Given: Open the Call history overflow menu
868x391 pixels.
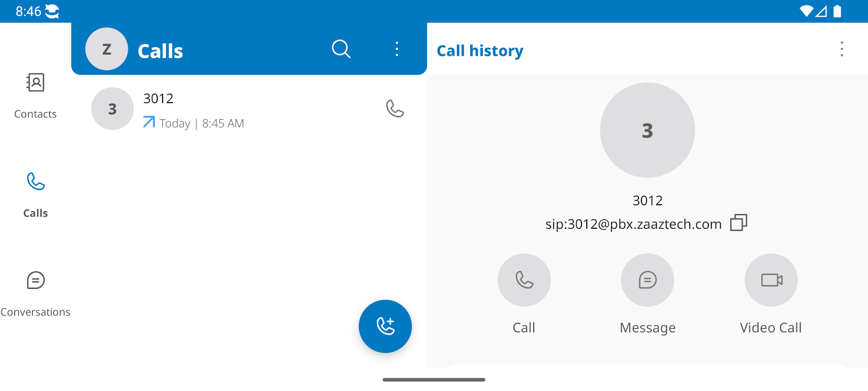Looking at the screenshot, I should 841,49.
